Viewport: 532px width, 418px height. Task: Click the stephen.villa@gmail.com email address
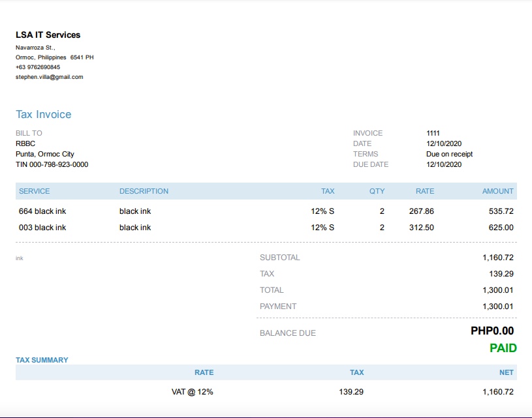50,77
